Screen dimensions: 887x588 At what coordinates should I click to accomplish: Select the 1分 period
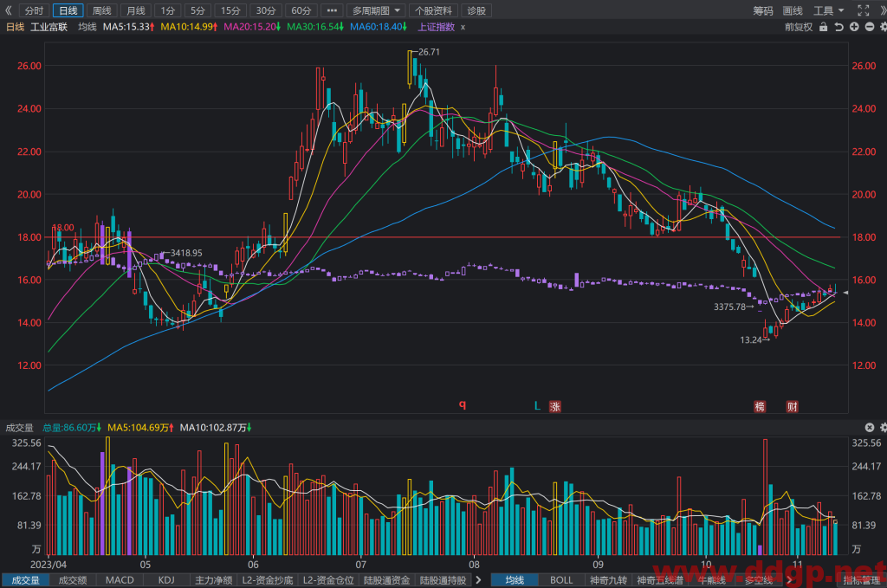click(167, 10)
